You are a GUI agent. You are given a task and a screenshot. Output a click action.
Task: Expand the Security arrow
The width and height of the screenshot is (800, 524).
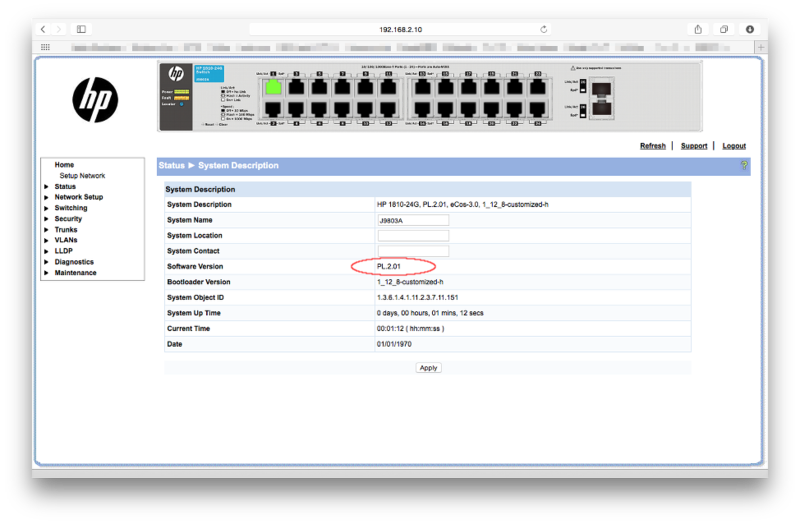46,219
